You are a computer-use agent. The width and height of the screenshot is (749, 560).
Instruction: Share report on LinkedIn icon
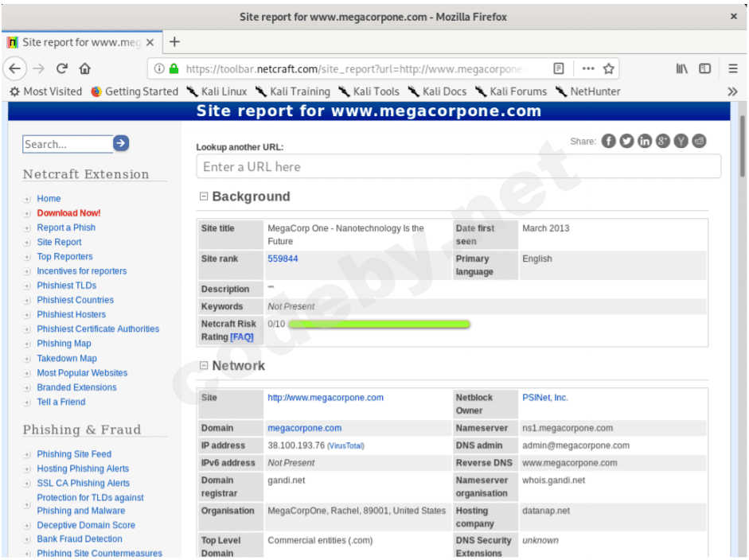click(645, 141)
